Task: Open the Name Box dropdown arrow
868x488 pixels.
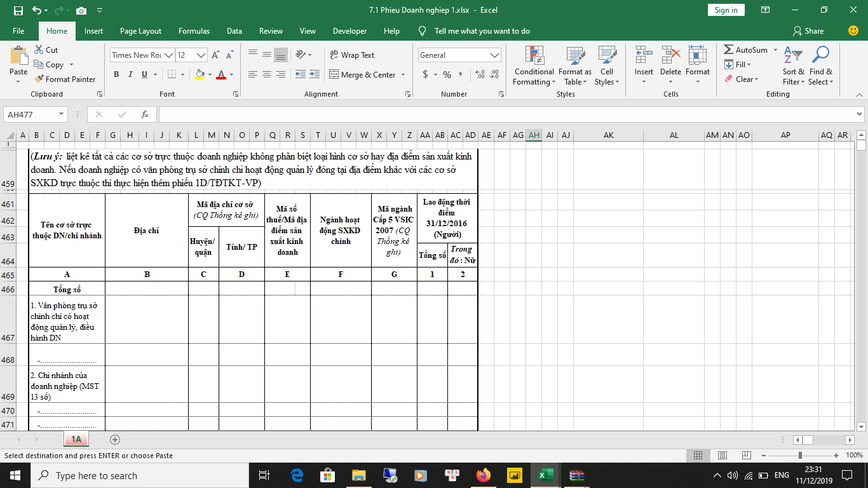Action: point(61,114)
